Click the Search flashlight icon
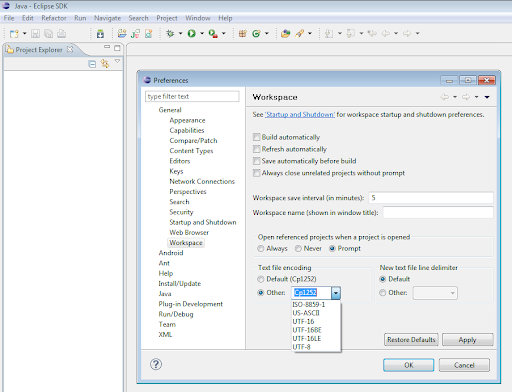This screenshot has width=512, height=392. click(300, 34)
